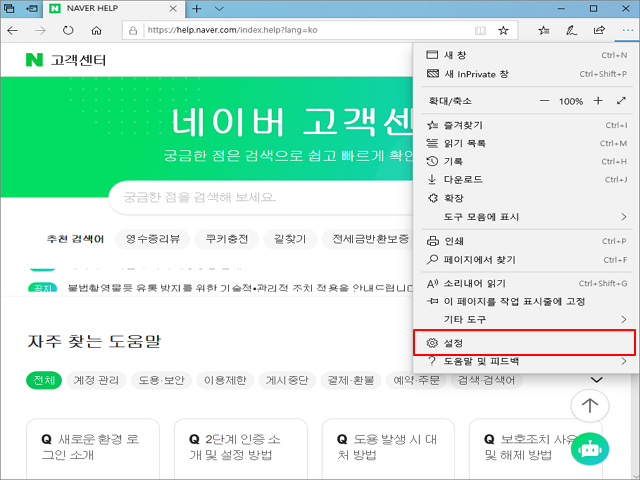The height and width of the screenshot is (480, 640).
Task: Open 설정 settings menu item
Action: click(524, 343)
